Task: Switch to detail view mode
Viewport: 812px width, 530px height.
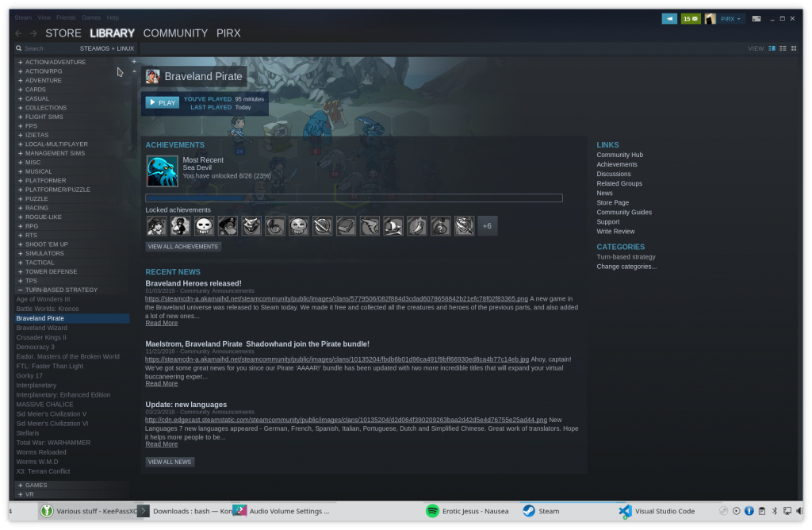Action: coord(772,48)
